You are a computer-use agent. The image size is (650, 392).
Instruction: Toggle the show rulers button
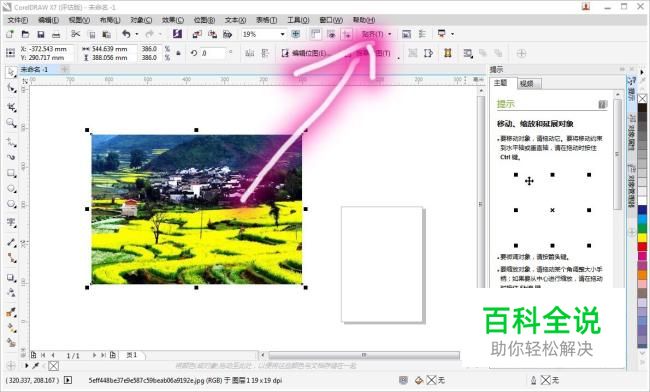point(315,34)
